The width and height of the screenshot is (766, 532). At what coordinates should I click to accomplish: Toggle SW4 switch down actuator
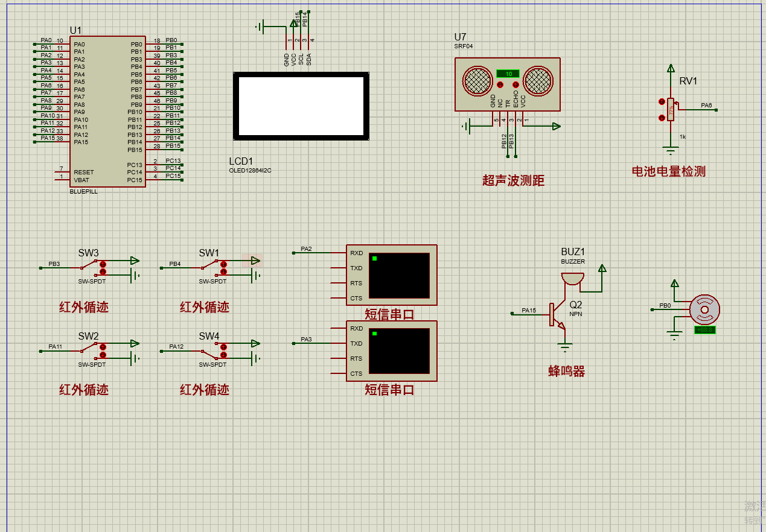tap(223, 354)
